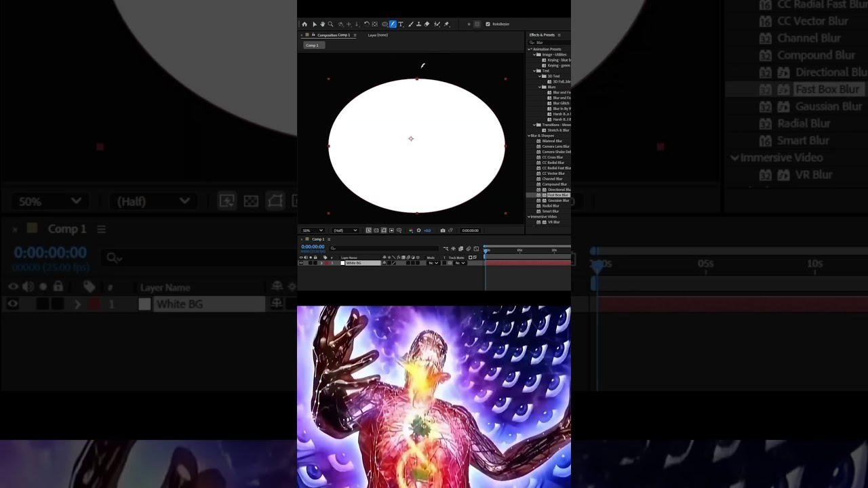Collapse the Text presets folder

point(534,70)
